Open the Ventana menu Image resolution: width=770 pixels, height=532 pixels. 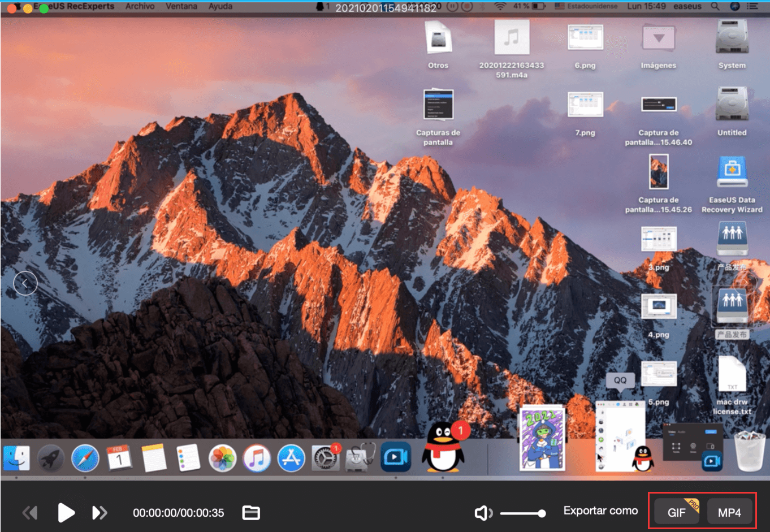point(181,6)
